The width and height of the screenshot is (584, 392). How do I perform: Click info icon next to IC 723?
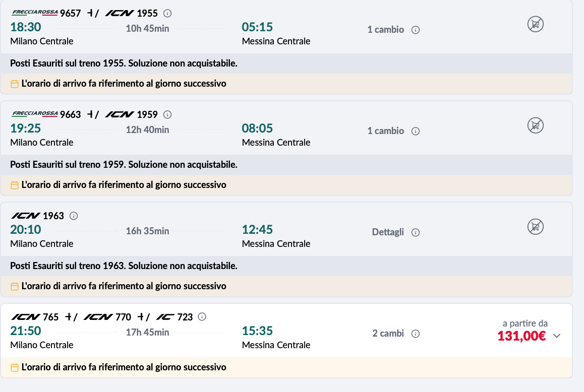click(202, 317)
